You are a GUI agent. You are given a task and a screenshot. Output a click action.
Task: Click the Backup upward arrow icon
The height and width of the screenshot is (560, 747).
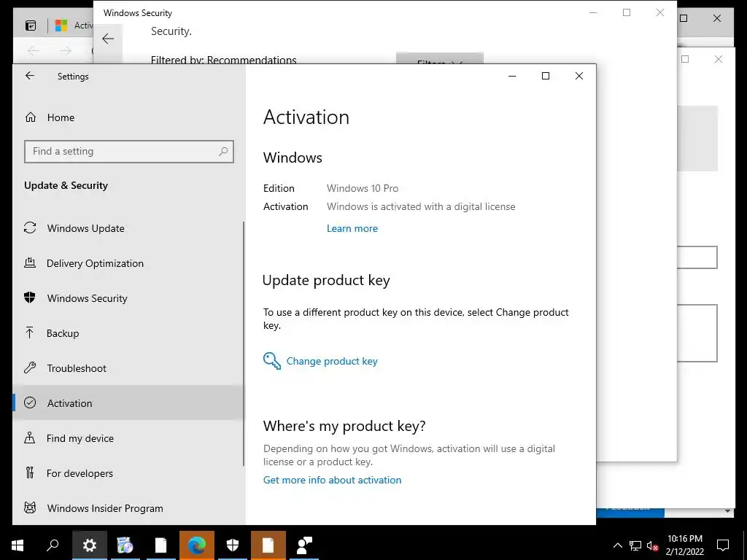(x=29, y=332)
